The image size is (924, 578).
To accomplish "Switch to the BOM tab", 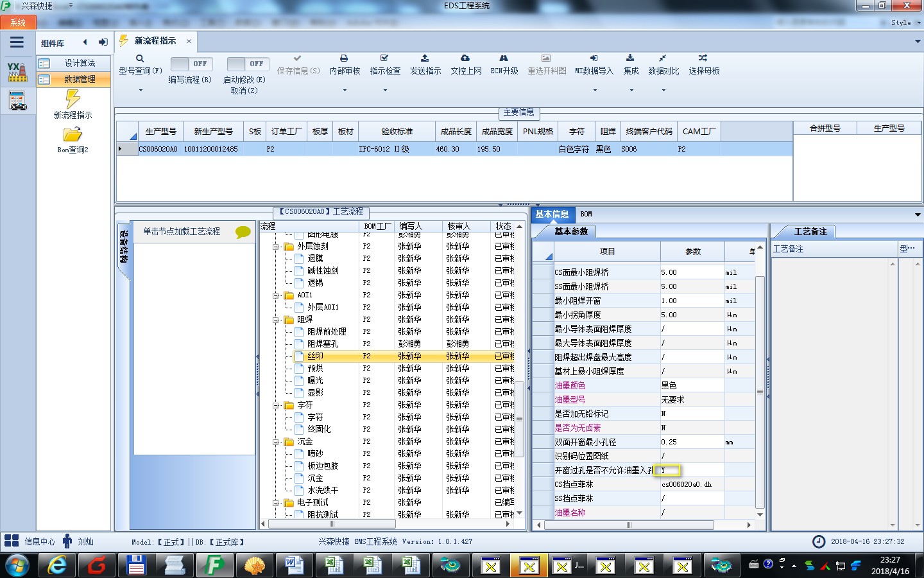I will click(x=586, y=214).
